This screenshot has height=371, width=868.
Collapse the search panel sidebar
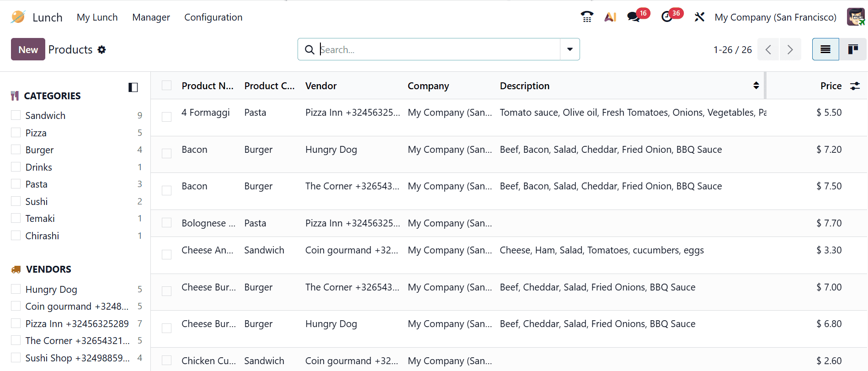click(133, 87)
